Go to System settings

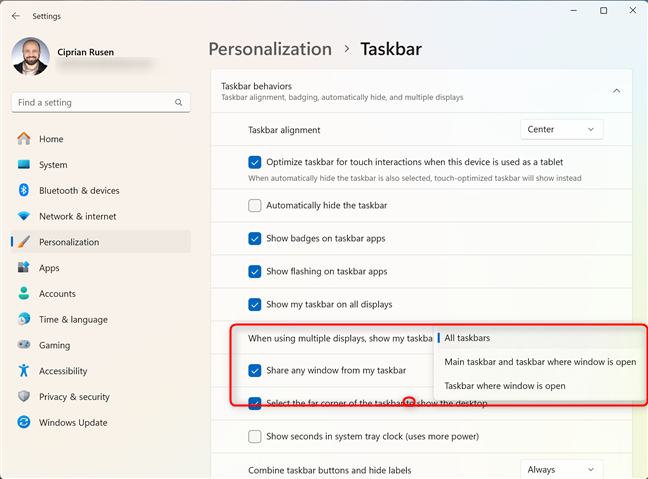point(101,164)
